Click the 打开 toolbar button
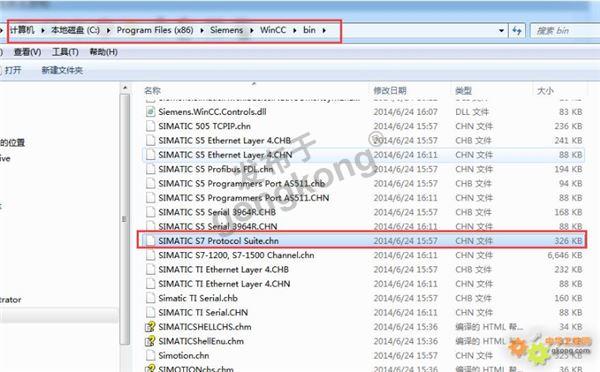The width and height of the screenshot is (600, 372). click(13, 70)
